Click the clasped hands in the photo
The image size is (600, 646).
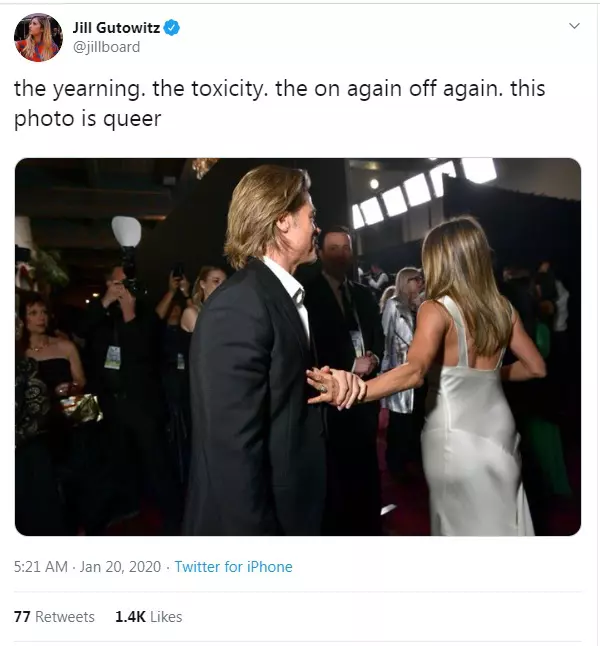point(333,386)
